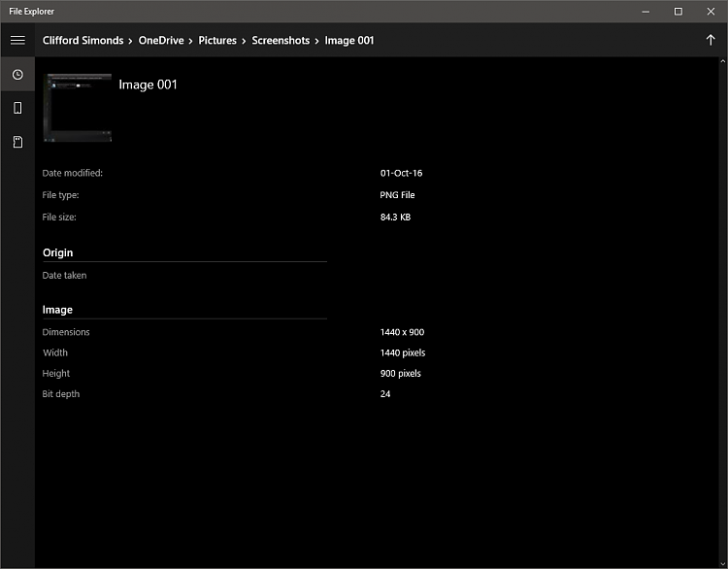Close the File Explorer window
This screenshot has height=569, width=728.
point(711,11)
